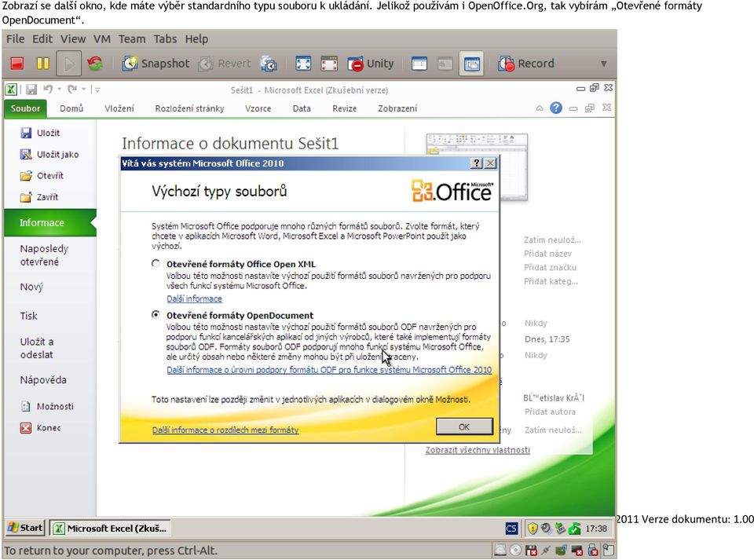
Task: Click the Excel application icon in title bar
Action: click(11, 90)
